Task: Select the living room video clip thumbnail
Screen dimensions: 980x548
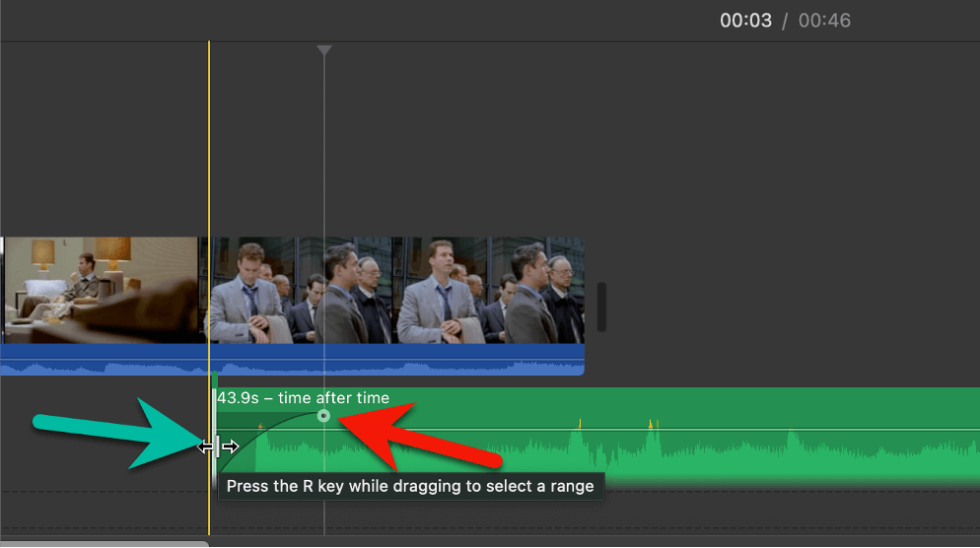Action: click(x=100, y=290)
